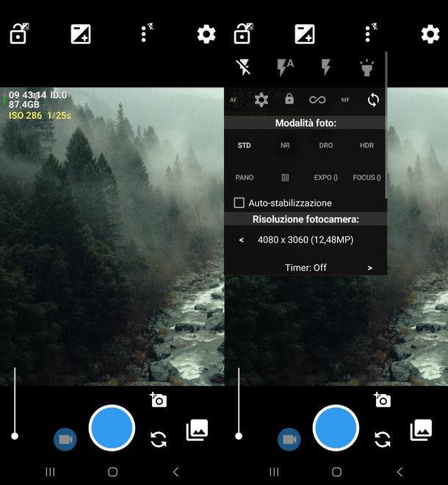Open settings gear on the left screen
The height and width of the screenshot is (485, 448).
[206, 34]
